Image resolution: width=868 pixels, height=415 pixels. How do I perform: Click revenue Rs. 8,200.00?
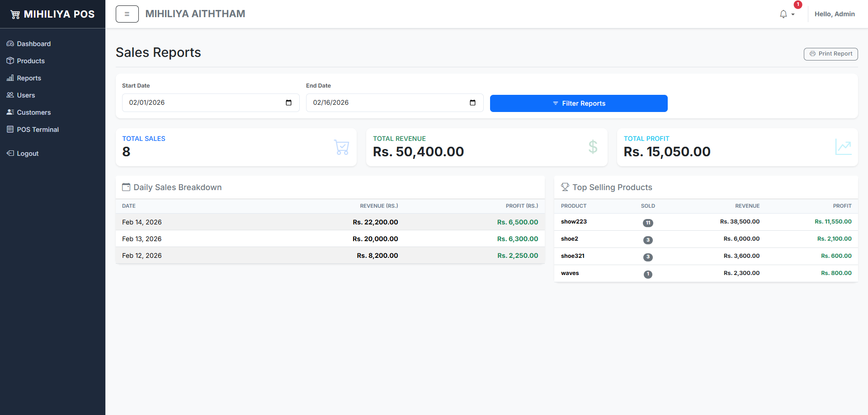377,256
